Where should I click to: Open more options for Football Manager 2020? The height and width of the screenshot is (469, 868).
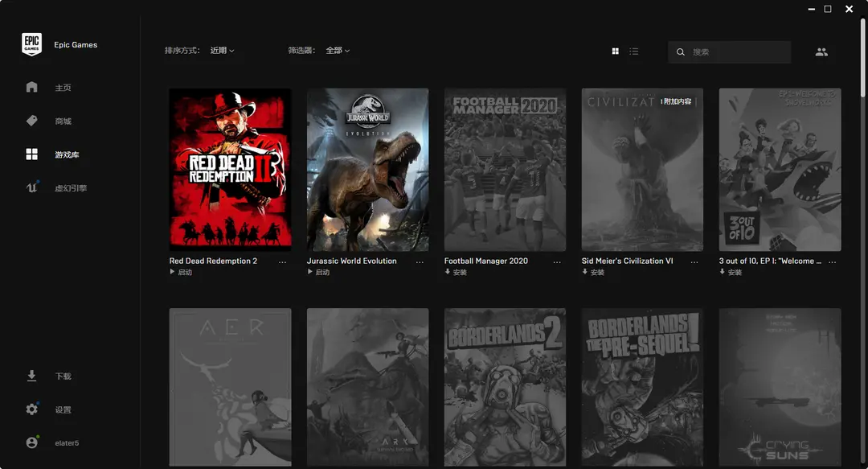click(x=557, y=261)
